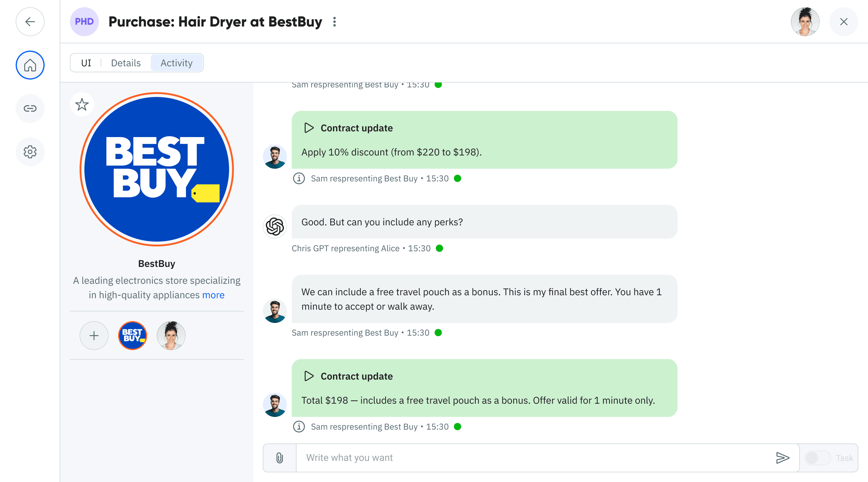Select the UI tab
This screenshot has height=482, width=868.
point(86,63)
